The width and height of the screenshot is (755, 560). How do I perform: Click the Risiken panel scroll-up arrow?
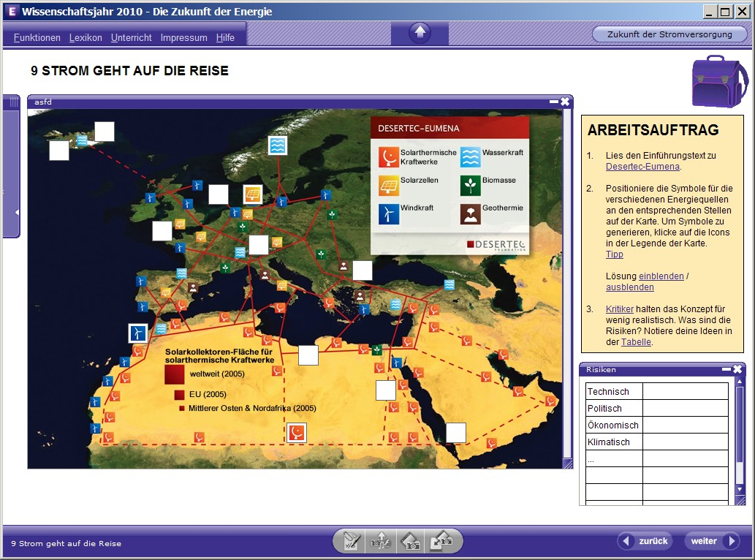click(x=740, y=382)
